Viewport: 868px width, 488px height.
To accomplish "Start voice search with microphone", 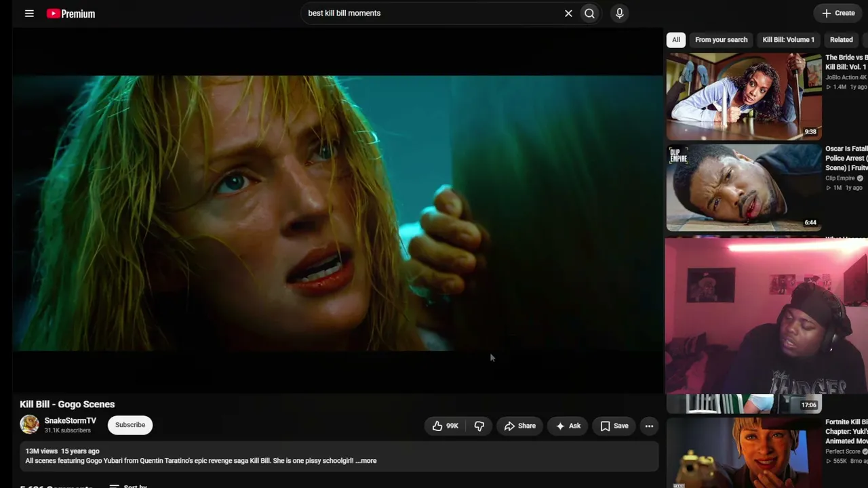I will pos(619,13).
